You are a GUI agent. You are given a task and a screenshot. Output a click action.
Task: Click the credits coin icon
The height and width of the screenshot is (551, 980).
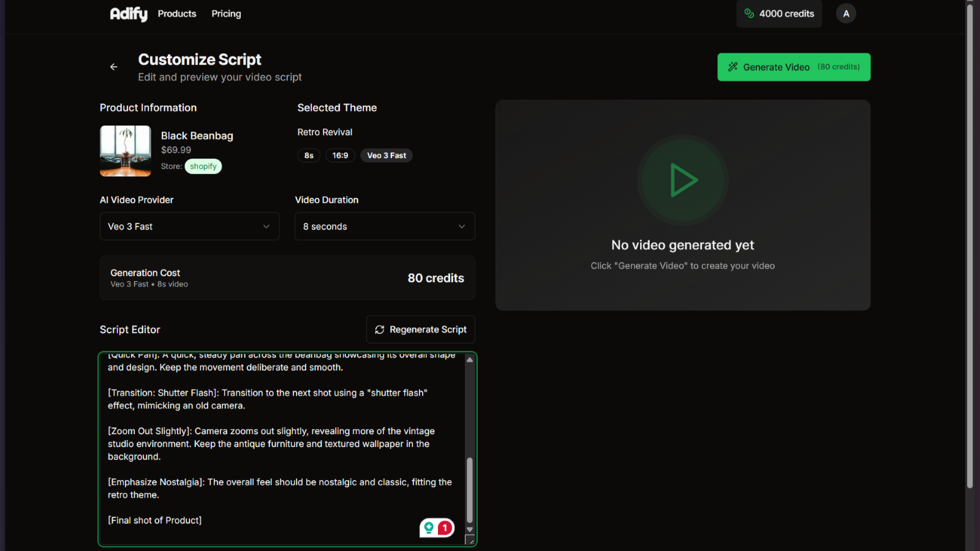point(748,13)
